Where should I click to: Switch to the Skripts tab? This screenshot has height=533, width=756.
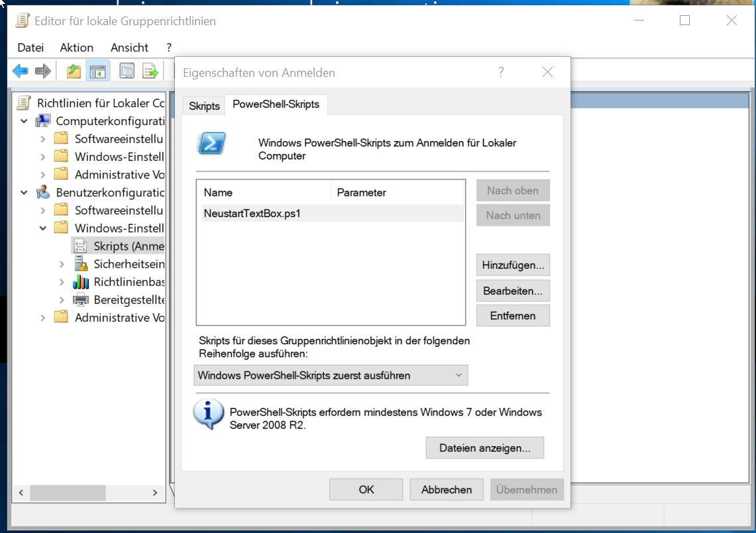(204, 106)
